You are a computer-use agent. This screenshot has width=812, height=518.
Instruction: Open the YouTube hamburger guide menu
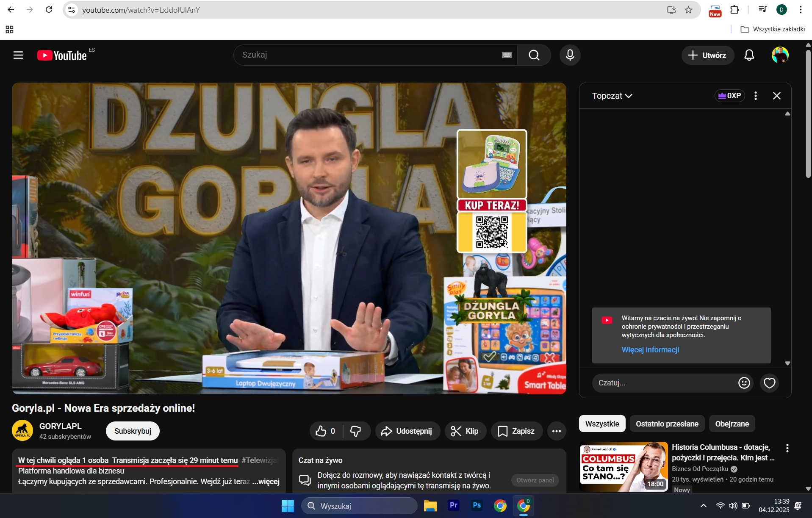pos(18,55)
